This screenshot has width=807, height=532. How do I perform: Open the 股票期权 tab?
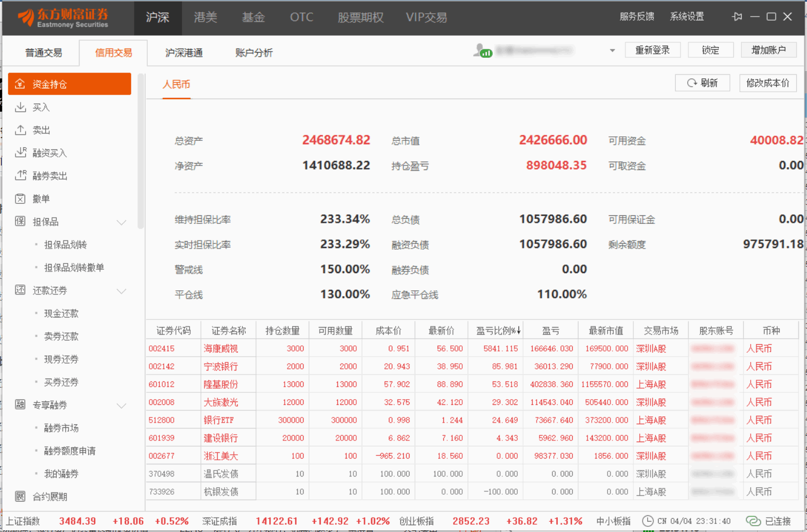(360, 18)
